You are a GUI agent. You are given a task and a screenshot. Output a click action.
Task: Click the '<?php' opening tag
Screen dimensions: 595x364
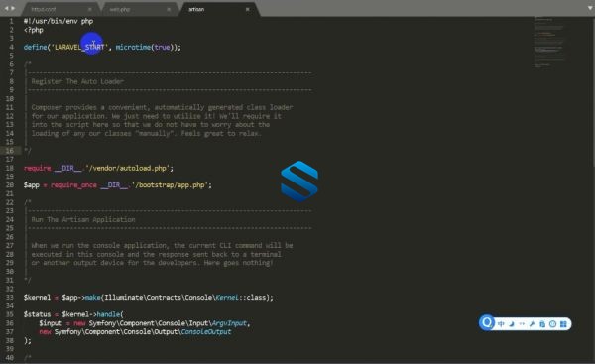coord(34,30)
